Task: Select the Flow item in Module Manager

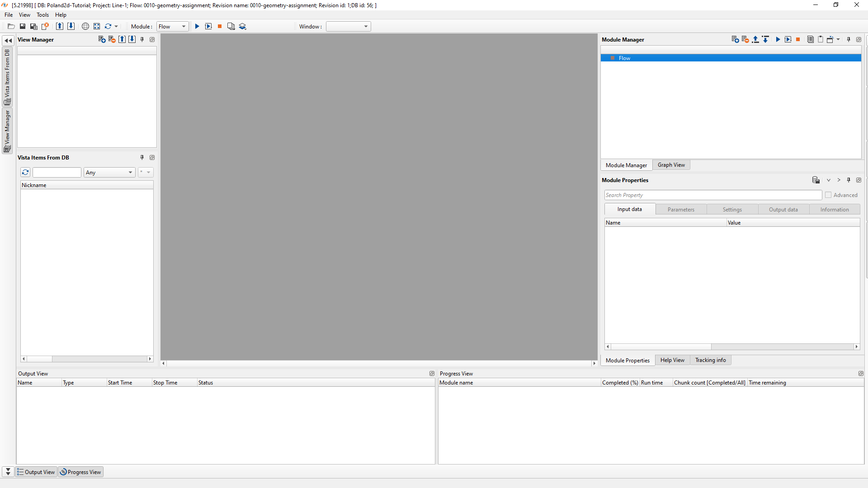Action: pyautogui.click(x=624, y=58)
